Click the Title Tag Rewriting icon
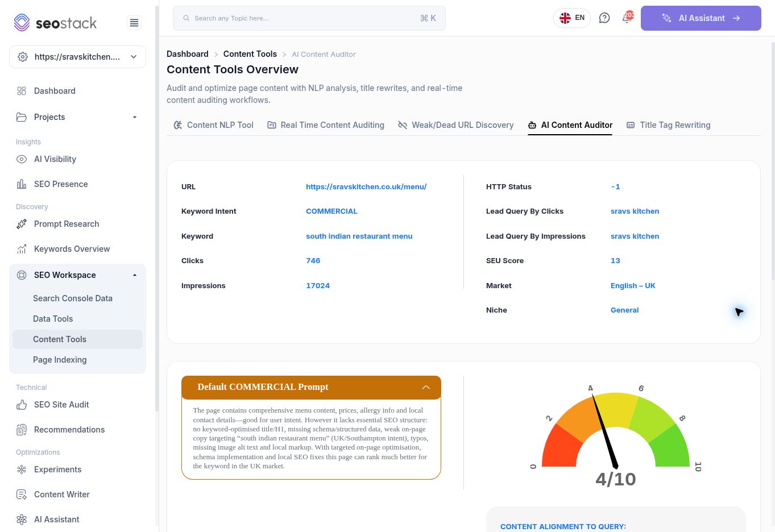 (x=631, y=125)
